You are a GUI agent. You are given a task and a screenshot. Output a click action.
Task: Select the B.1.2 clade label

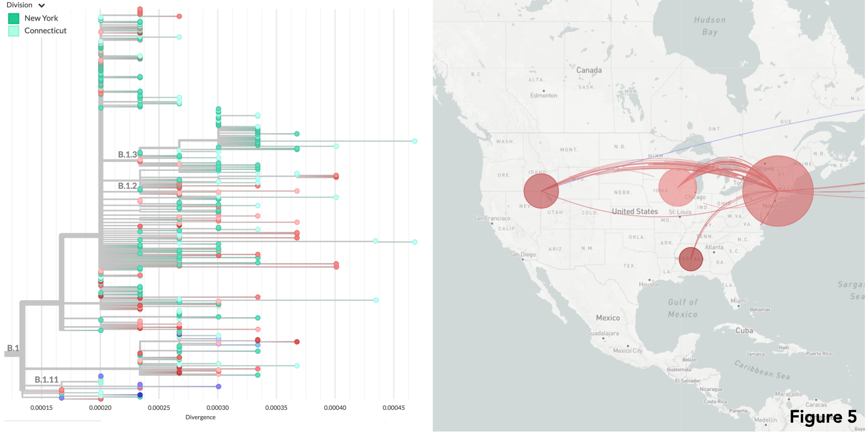click(127, 186)
